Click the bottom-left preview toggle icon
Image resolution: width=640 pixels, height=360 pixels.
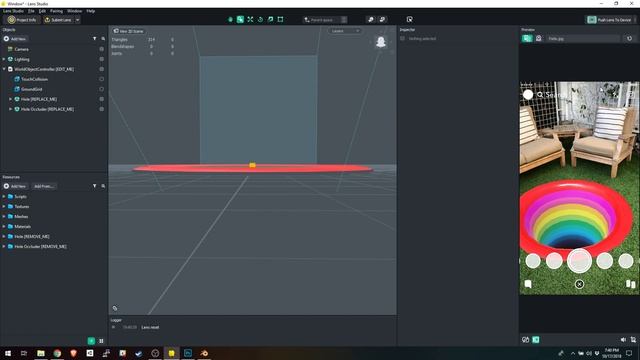click(526, 340)
